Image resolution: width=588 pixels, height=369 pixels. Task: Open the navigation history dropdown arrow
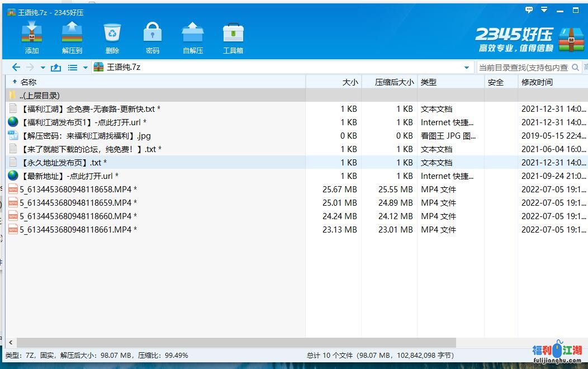pyautogui.click(x=43, y=68)
